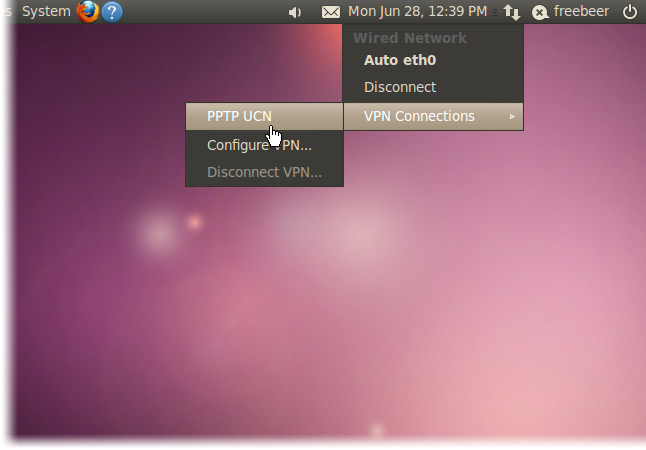This screenshot has width=646, height=450.
Task: Open the freebeer user menu
Action: coord(581,12)
